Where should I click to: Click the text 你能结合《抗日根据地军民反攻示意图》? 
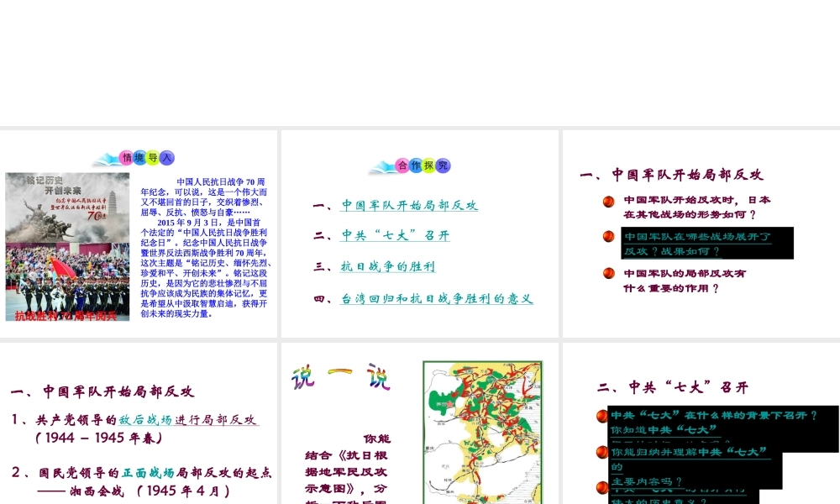click(x=347, y=469)
